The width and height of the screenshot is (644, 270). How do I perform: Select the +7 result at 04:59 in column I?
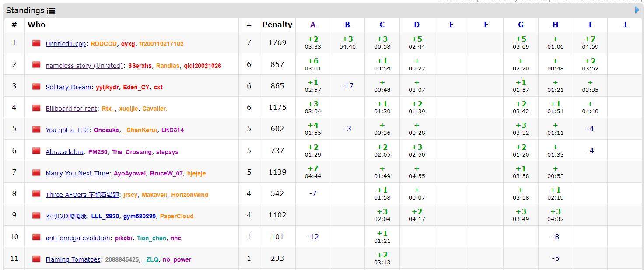590,43
